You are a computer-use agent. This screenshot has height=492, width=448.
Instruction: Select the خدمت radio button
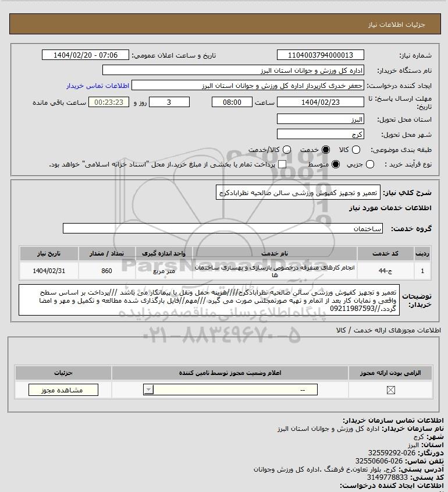pyautogui.click(x=326, y=150)
